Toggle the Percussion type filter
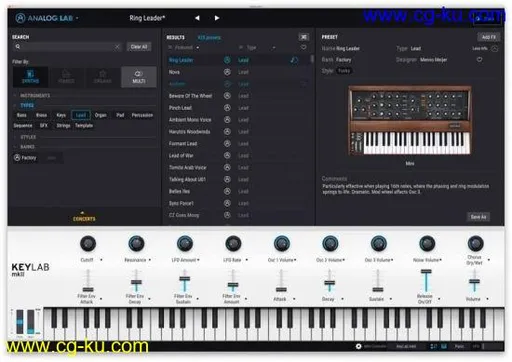Viewport: 512px width, 362px height. click(x=142, y=115)
